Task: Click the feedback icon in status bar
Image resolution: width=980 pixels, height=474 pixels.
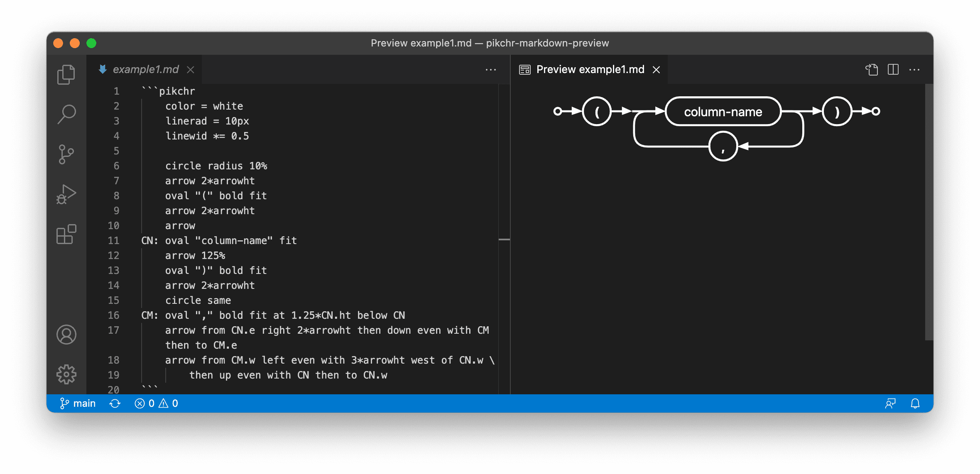Action: pyautogui.click(x=890, y=403)
